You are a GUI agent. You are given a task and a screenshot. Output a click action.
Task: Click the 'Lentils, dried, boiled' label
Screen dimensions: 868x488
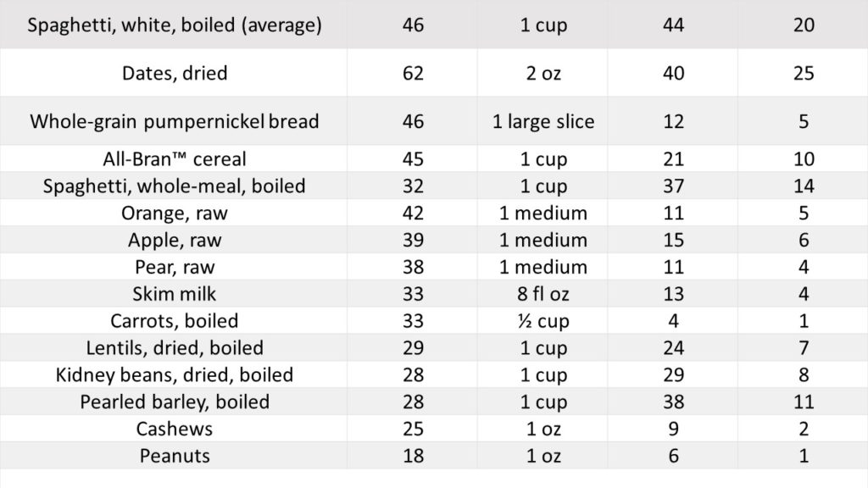[175, 348]
